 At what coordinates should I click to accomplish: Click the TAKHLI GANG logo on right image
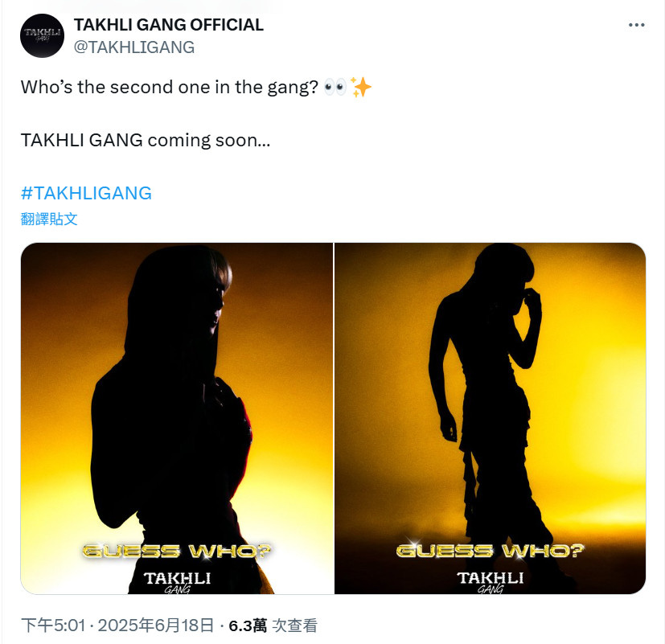pos(490,582)
